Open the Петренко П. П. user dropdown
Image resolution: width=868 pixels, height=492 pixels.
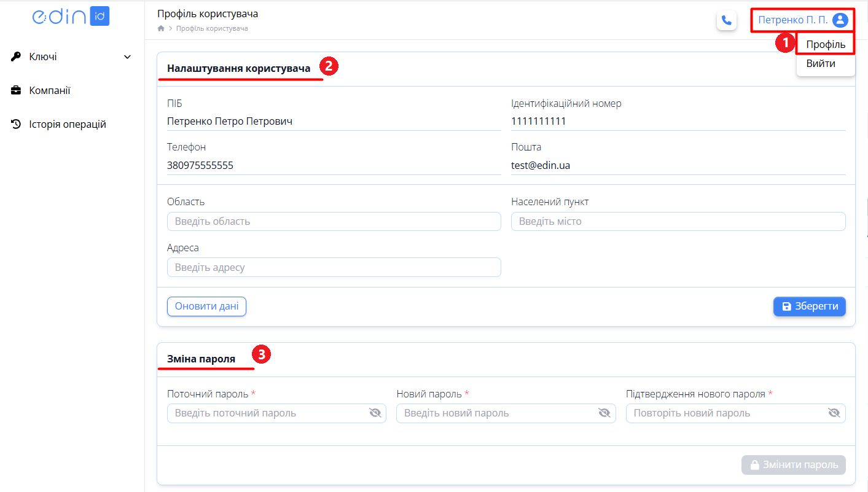(x=803, y=20)
